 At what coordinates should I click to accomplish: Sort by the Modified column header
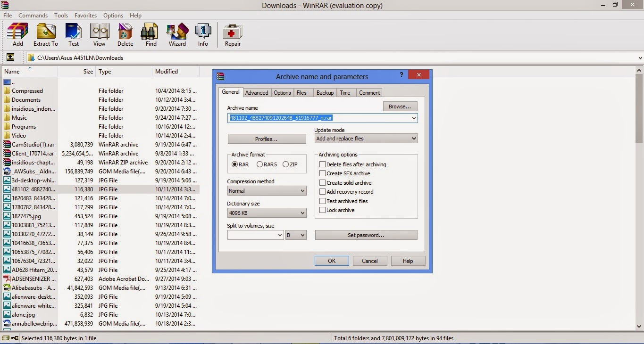[176, 72]
